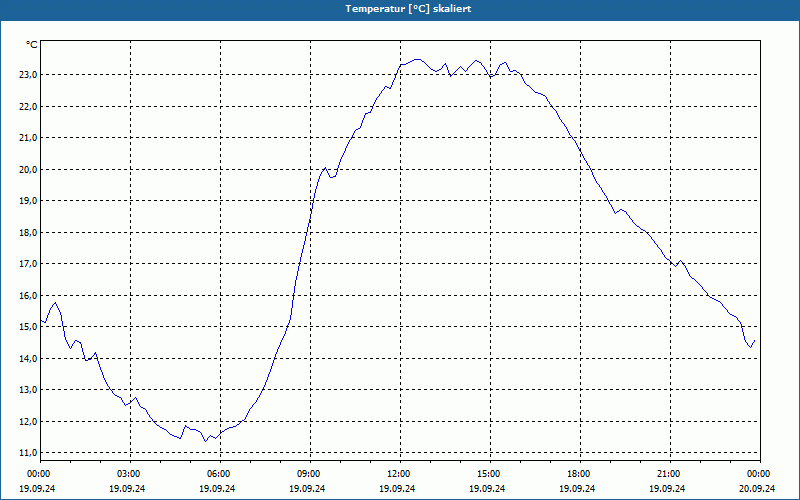Pick the 13,0 y-axis tick label
The height and width of the screenshot is (500, 800).
[29, 390]
